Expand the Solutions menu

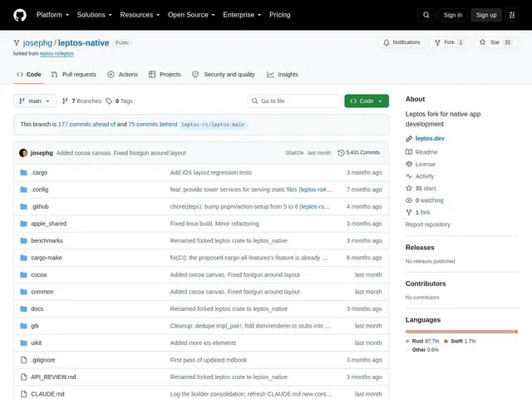[94, 15]
